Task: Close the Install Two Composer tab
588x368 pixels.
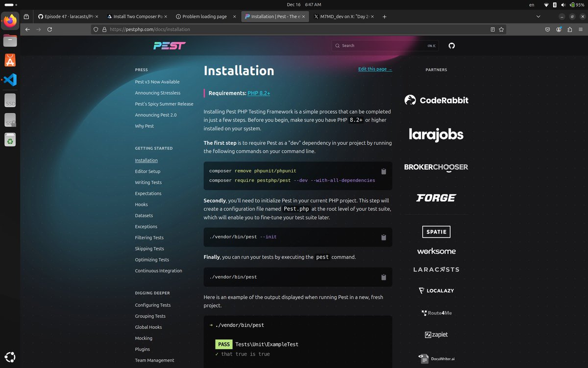Action: tap(166, 16)
